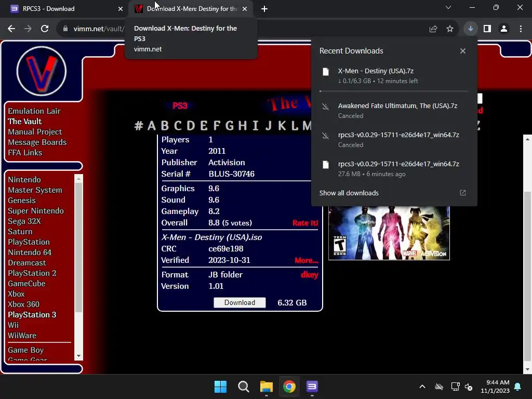
Task: Select Super Nintendo system
Action: 36,211
